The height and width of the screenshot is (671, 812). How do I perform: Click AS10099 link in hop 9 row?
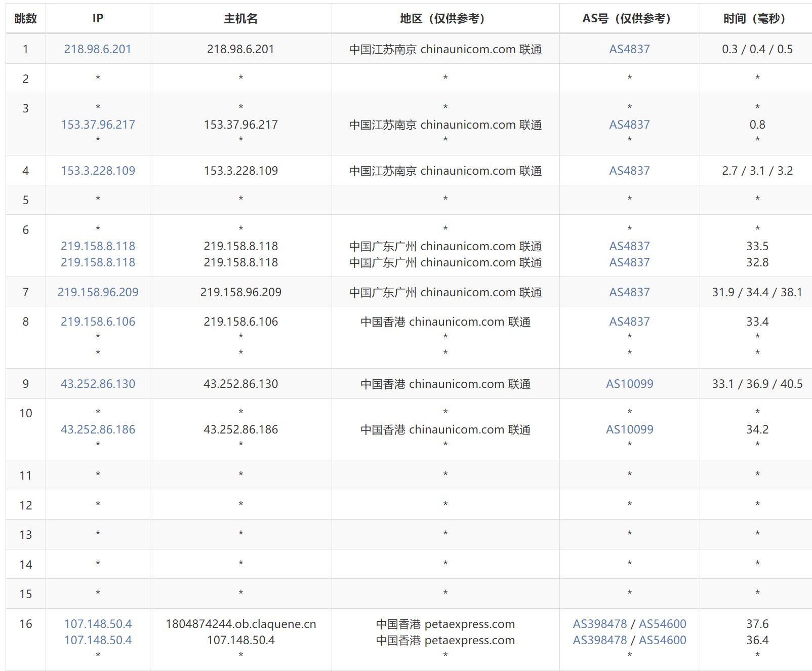click(629, 384)
